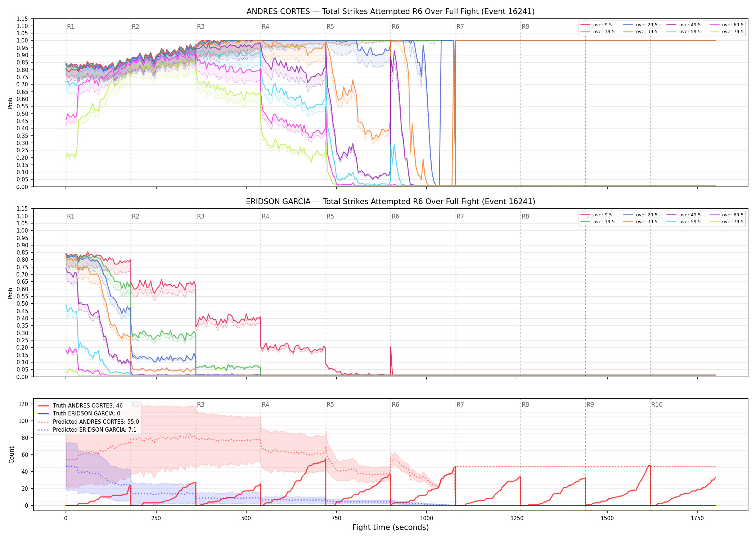
Task: Click the 250 tick on the time axis
Action: pyautogui.click(x=156, y=518)
